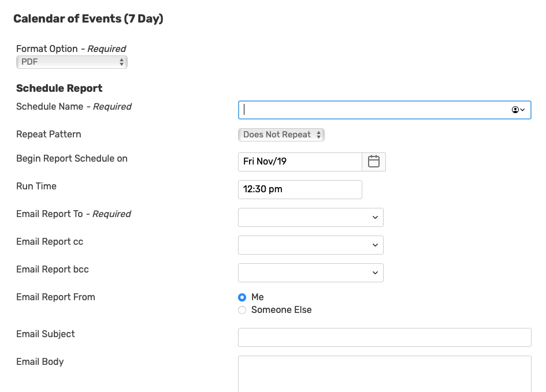Open the Repeat Pattern dropdown
This screenshot has height=392, width=546.
pos(281,135)
